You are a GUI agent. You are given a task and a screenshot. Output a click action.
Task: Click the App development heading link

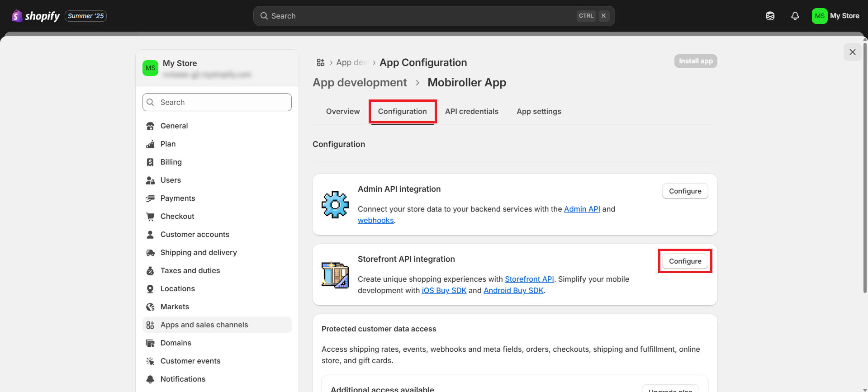coord(360,83)
